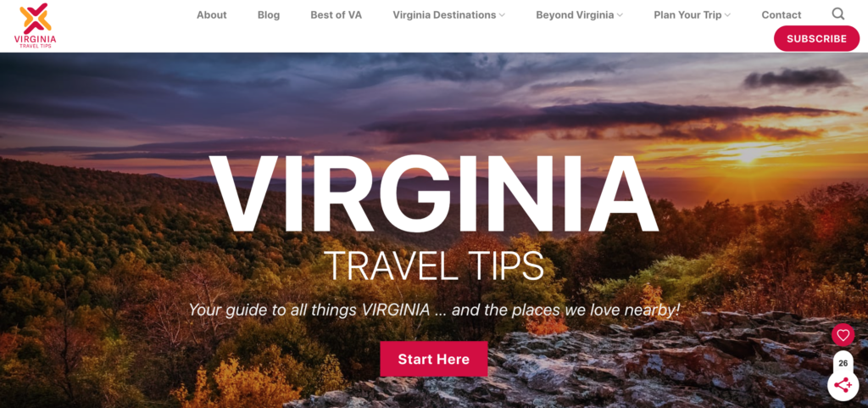This screenshot has height=408, width=868.
Task: Click the heart favorite icon
Action: tap(843, 335)
